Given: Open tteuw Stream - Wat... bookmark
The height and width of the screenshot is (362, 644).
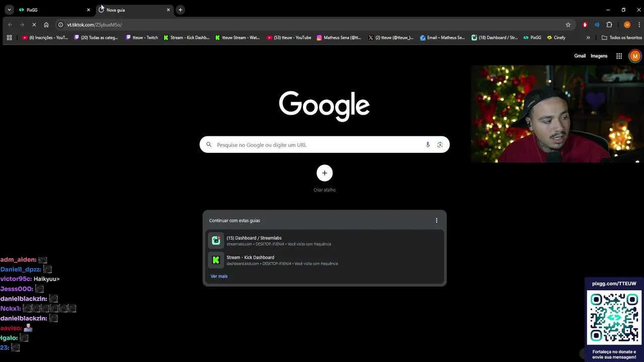Looking at the screenshot, I should click(x=237, y=38).
